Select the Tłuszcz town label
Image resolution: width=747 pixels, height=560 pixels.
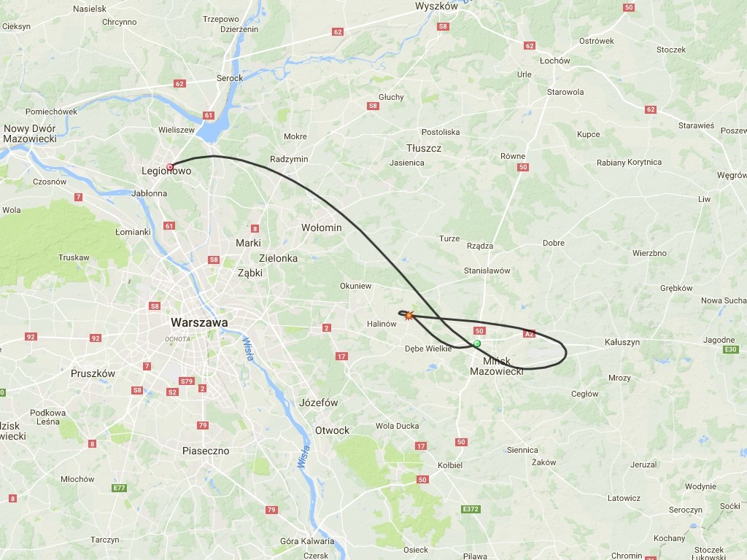click(424, 148)
